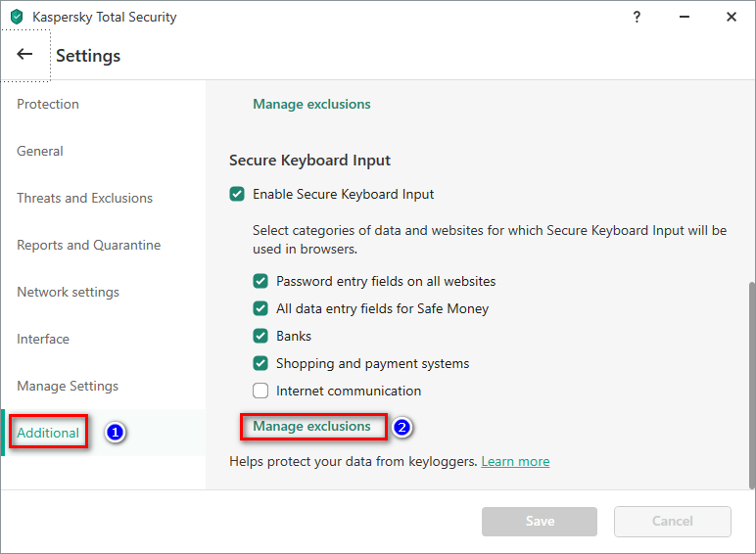Image resolution: width=756 pixels, height=554 pixels.
Task: Uncheck Password entry fields on all websites
Action: (x=260, y=281)
